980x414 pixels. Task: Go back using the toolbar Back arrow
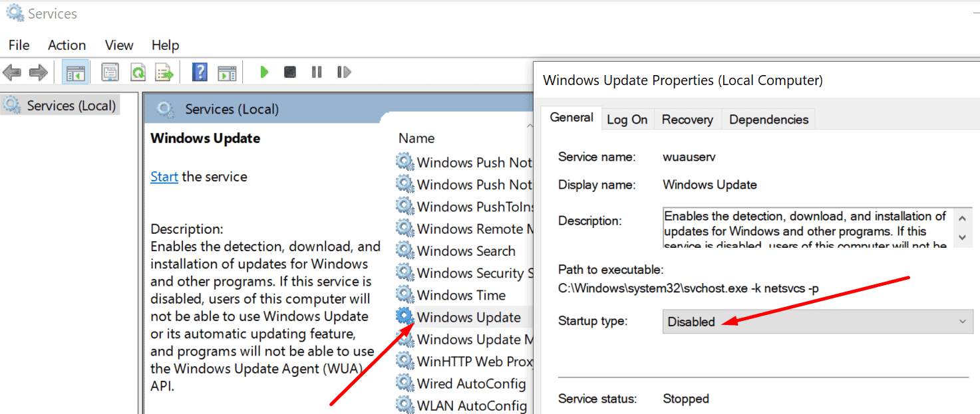coord(12,72)
